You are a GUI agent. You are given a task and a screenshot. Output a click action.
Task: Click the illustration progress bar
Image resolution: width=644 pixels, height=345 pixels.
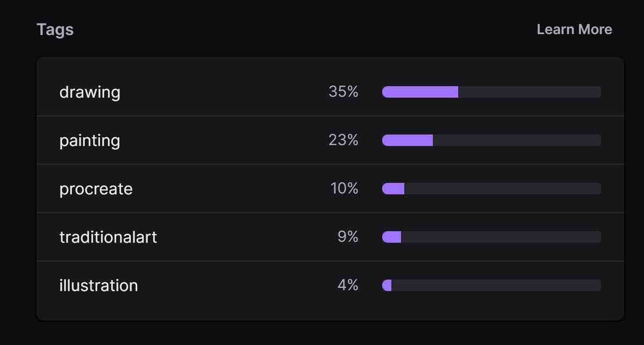[x=491, y=285]
